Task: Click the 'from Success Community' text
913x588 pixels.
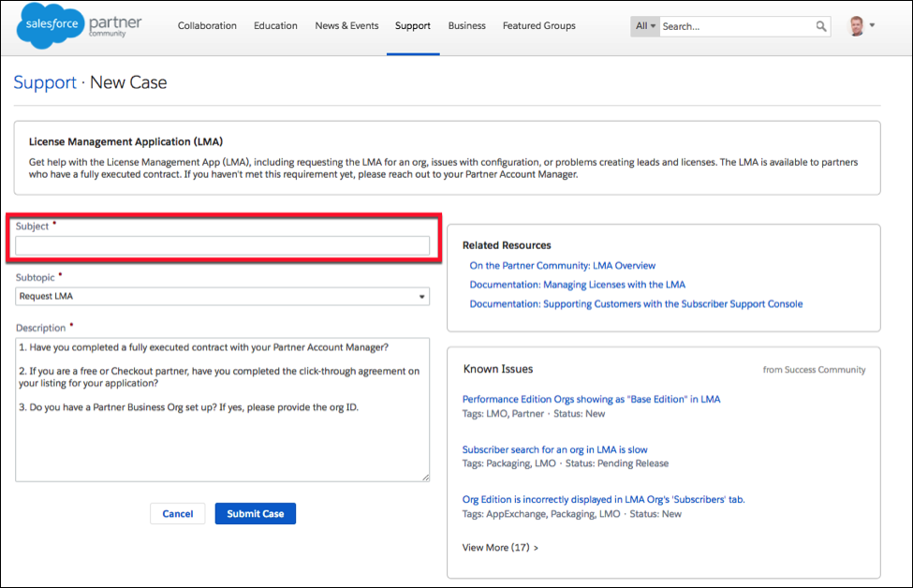Action: pyautogui.click(x=814, y=370)
